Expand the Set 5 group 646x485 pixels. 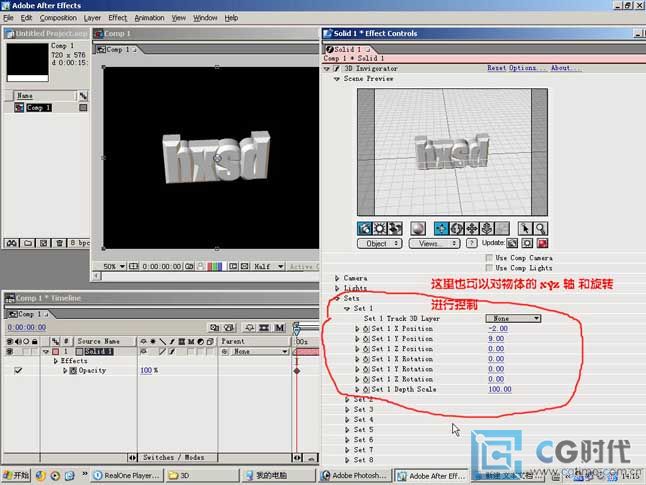[x=347, y=429]
